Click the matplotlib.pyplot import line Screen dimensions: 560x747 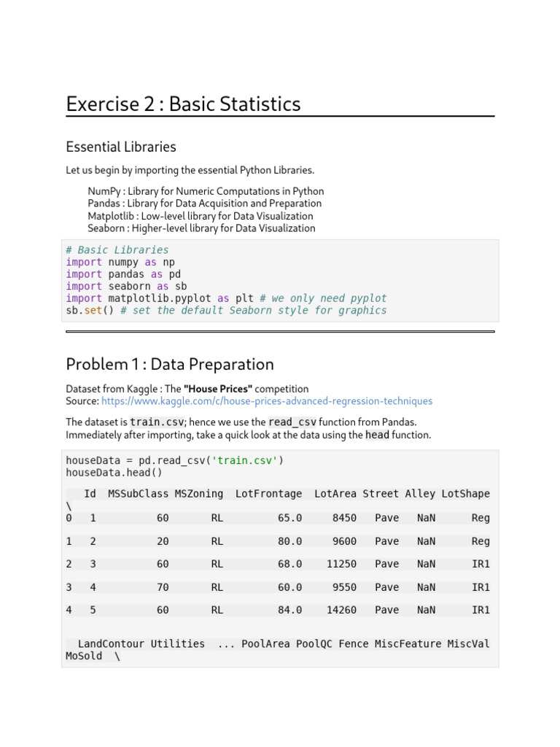pyautogui.click(x=226, y=298)
